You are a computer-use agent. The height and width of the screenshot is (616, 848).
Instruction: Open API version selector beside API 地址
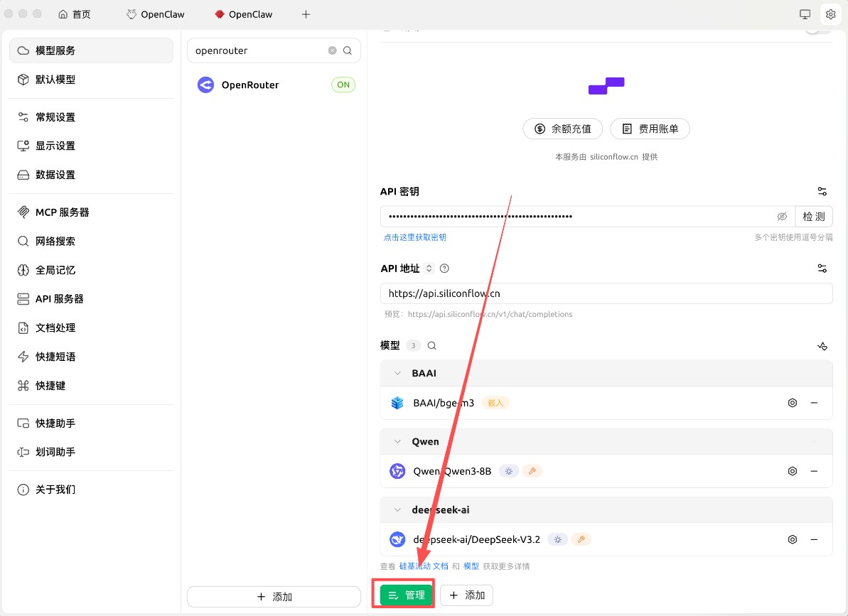click(x=429, y=268)
